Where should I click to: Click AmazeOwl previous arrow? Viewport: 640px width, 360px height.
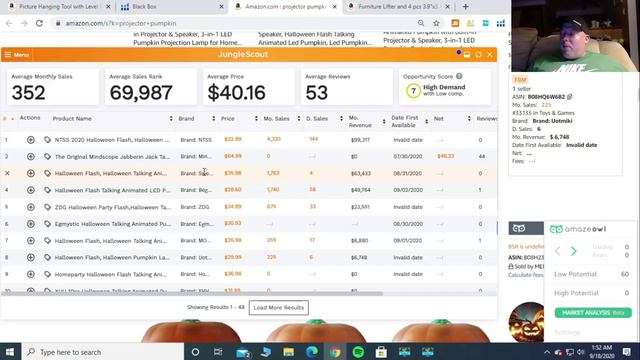[x=558, y=251]
